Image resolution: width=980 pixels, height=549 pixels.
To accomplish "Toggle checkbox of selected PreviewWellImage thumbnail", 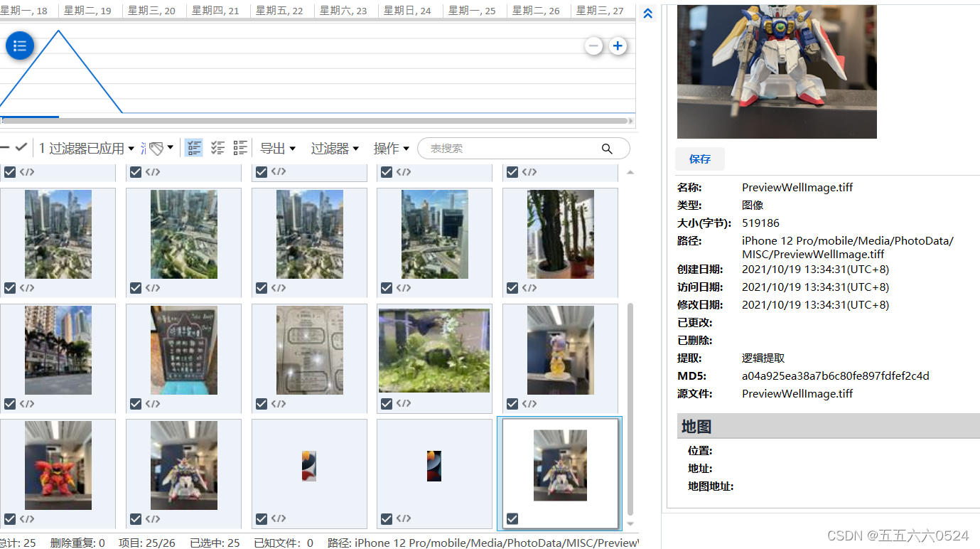I will pos(512,519).
